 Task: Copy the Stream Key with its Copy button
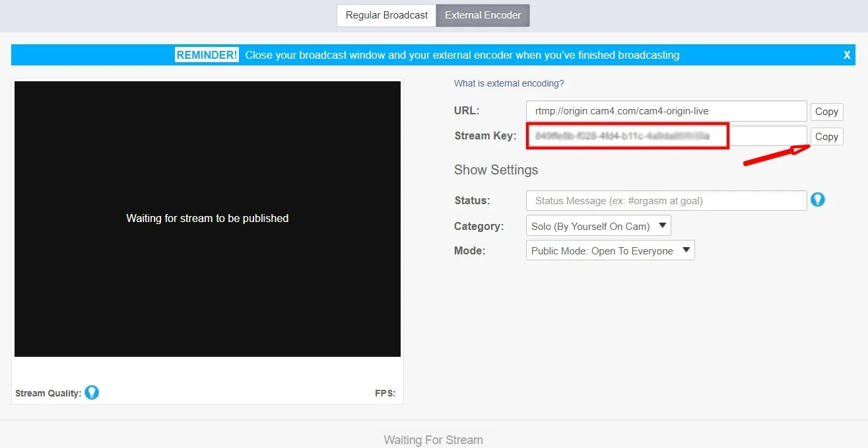[x=826, y=137]
